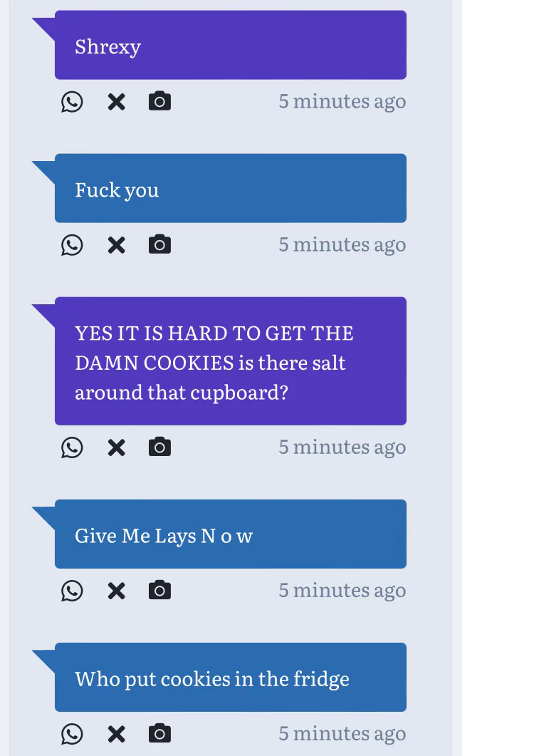Delete the DAMN COOKIES message with X
Screen dimensions: 534x756
pos(116,447)
